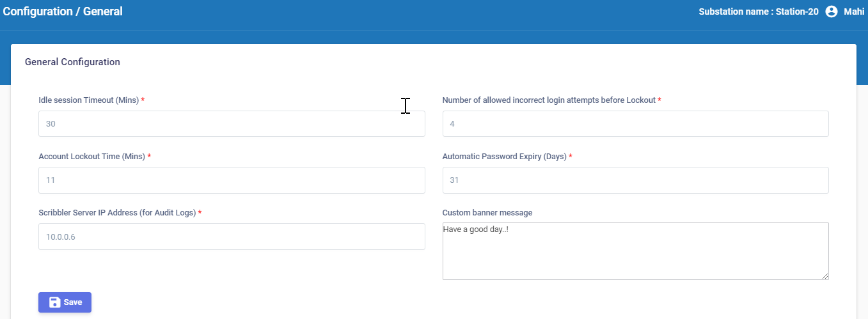Click the allowed incorrect login attempts label

click(549, 100)
